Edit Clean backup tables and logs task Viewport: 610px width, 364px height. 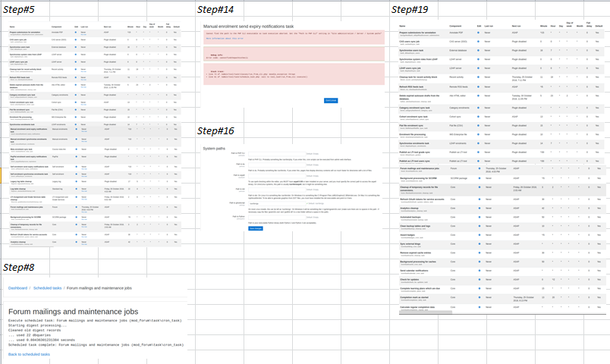pyautogui.click(x=480, y=226)
